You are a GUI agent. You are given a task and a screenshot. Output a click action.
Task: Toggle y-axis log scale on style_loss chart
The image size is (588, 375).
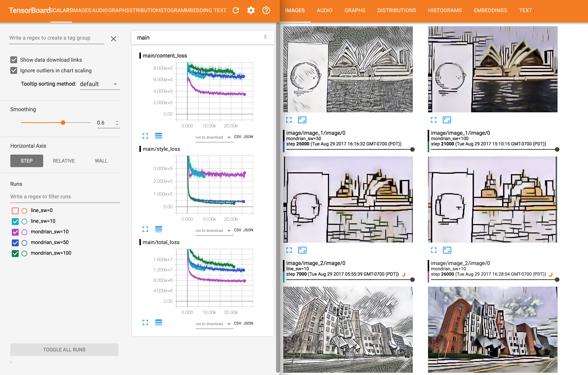[x=158, y=229]
